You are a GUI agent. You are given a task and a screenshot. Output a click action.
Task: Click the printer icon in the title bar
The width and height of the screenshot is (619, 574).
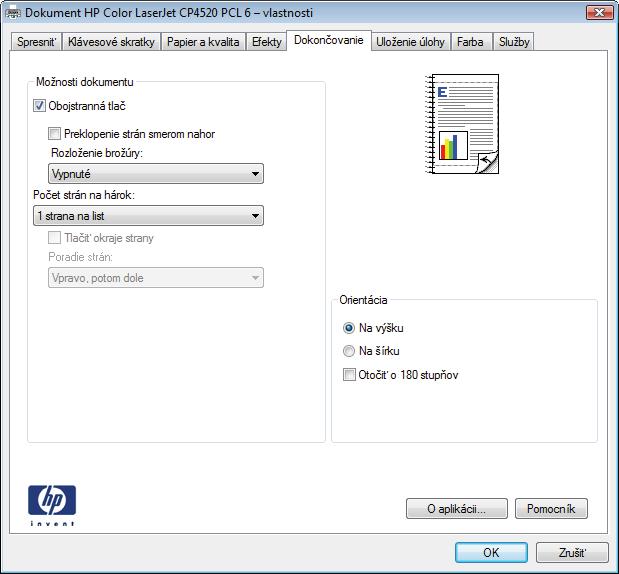coord(13,13)
